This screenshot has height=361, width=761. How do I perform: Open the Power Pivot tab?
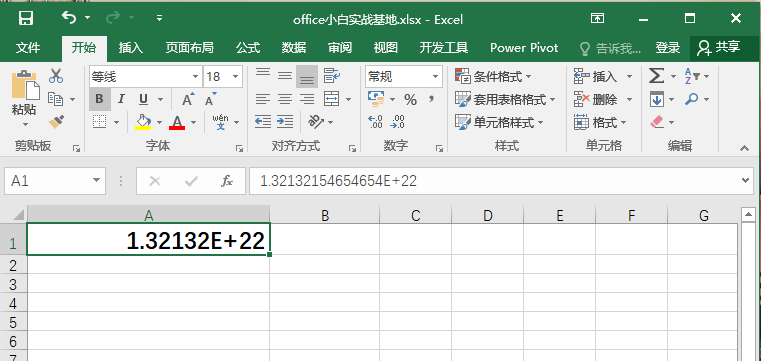click(x=524, y=48)
